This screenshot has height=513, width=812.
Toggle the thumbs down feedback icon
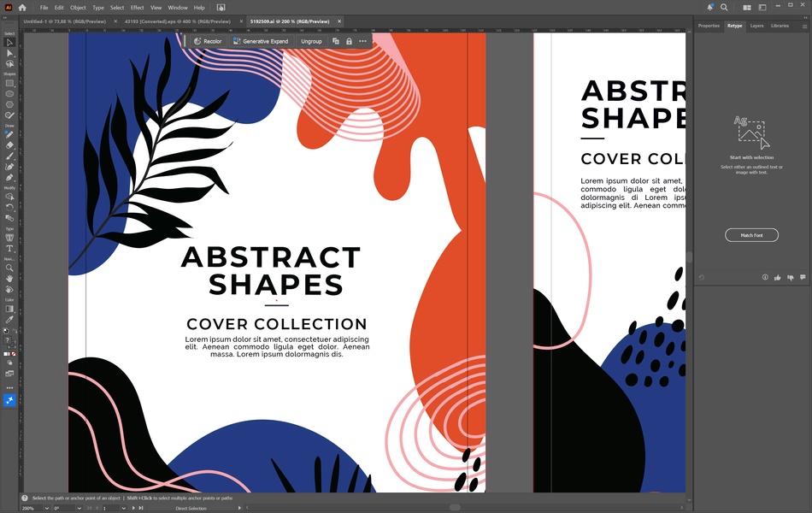tap(791, 277)
